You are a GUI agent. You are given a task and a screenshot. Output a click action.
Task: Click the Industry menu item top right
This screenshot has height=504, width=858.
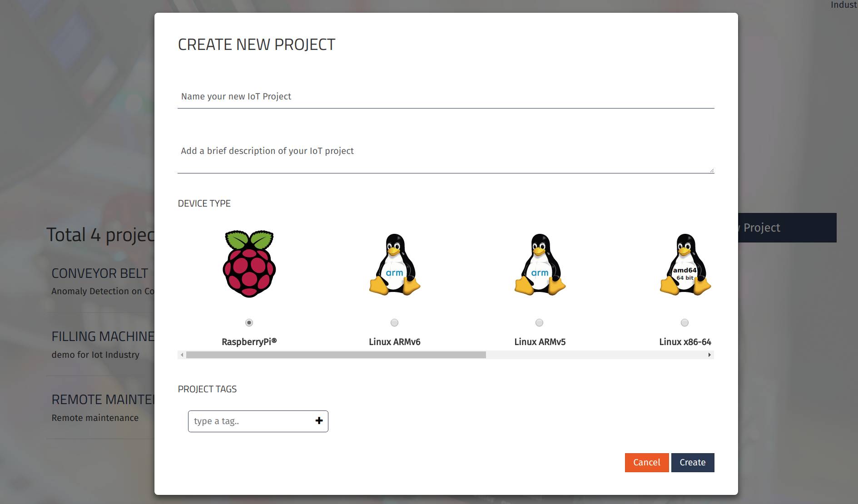tap(845, 5)
